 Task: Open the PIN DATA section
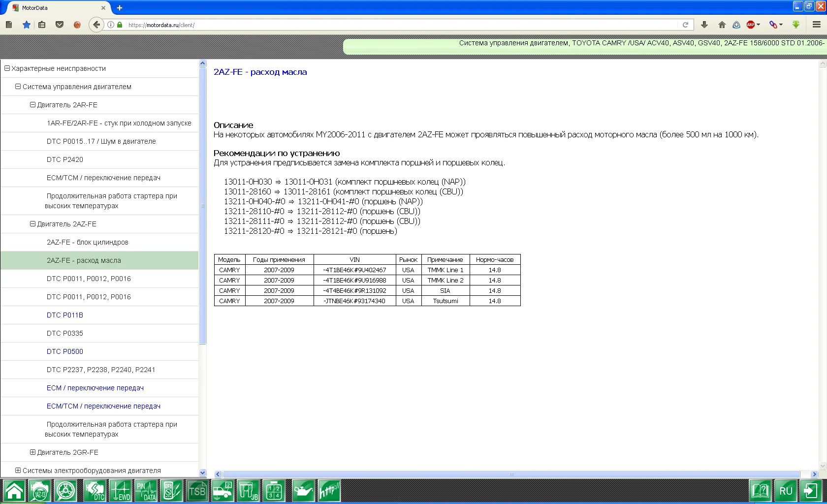[x=146, y=491]
